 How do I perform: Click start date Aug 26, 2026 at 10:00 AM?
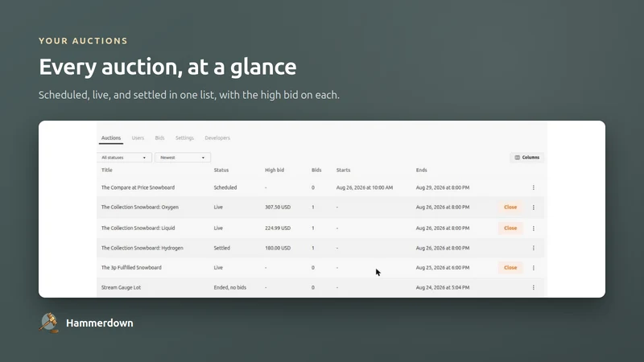point(365,187)
